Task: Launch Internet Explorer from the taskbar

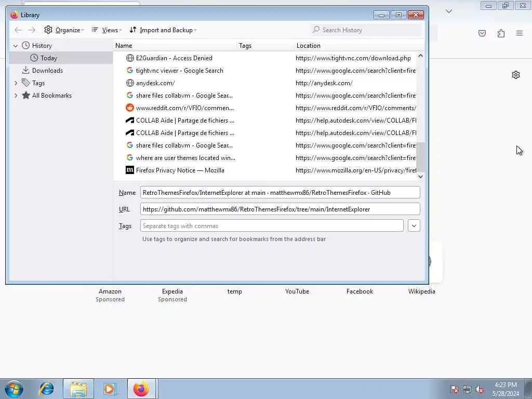Action: pos(46,389)
